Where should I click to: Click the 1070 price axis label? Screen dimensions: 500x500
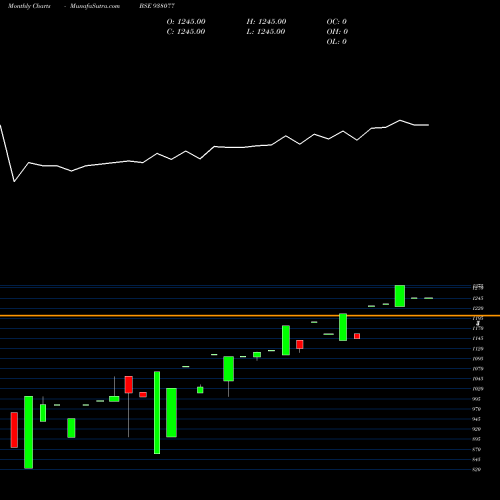click(x=478, y=369)
